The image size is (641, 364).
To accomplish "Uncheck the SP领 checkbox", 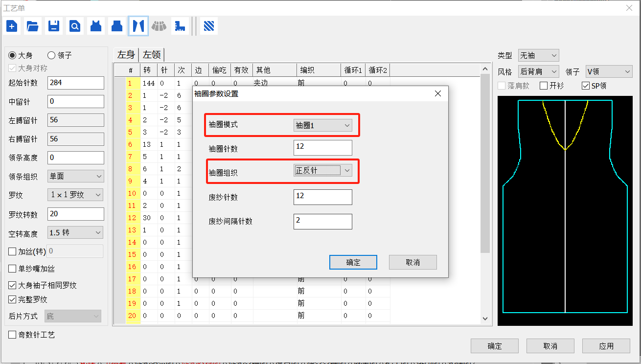I will [x=586, y=86].
